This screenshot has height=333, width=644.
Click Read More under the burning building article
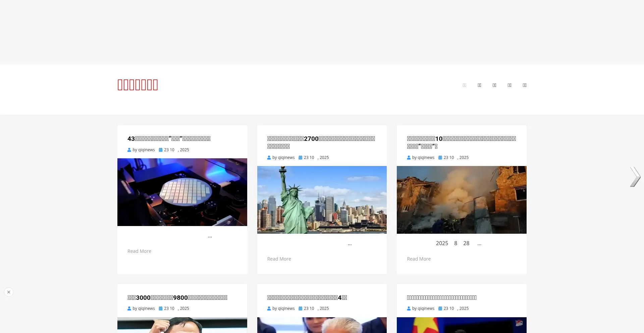[419, 259]
